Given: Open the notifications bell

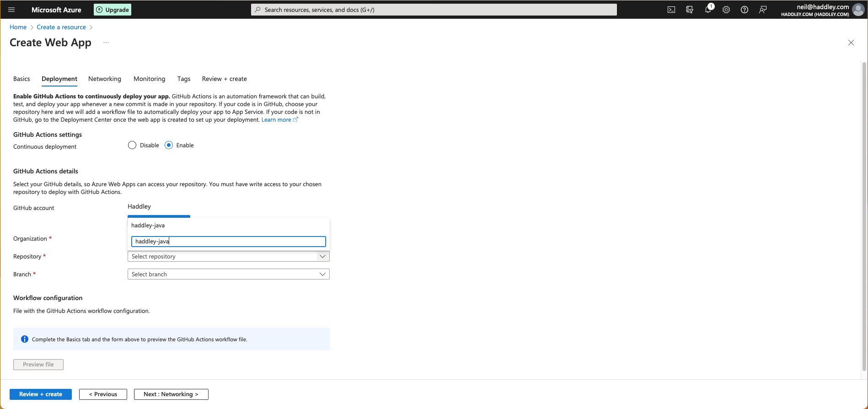Looking at the screenshot, I should [708, 10].
